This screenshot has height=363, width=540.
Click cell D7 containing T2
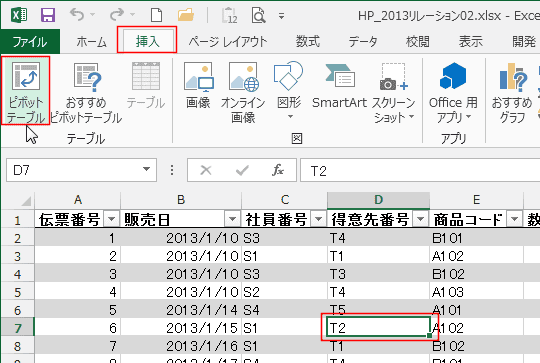[x=378, y=328]
